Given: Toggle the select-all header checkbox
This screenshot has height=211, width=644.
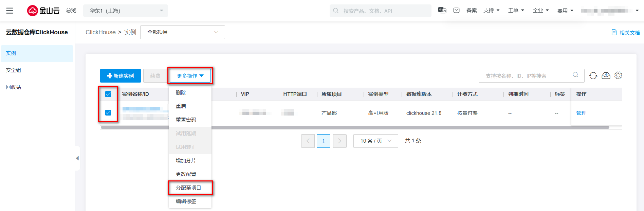Looking at the screenshot, I should click(108, 94).
